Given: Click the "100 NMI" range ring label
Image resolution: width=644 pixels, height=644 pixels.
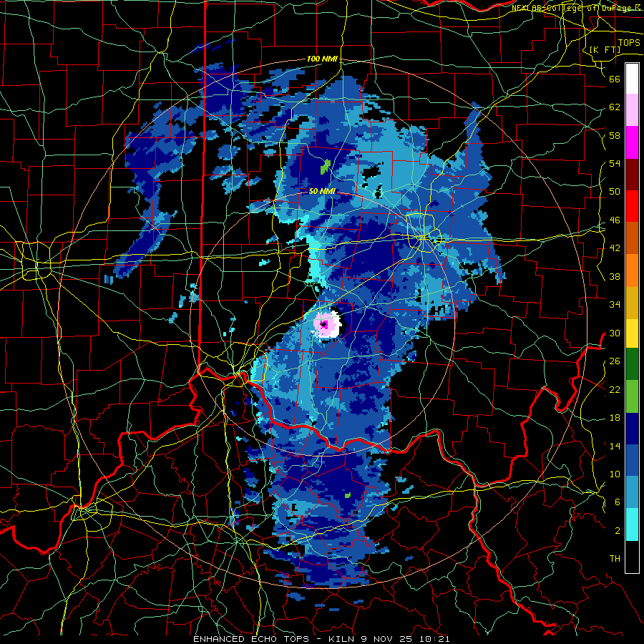Looking at the screenshot, I should coord(323,59).
